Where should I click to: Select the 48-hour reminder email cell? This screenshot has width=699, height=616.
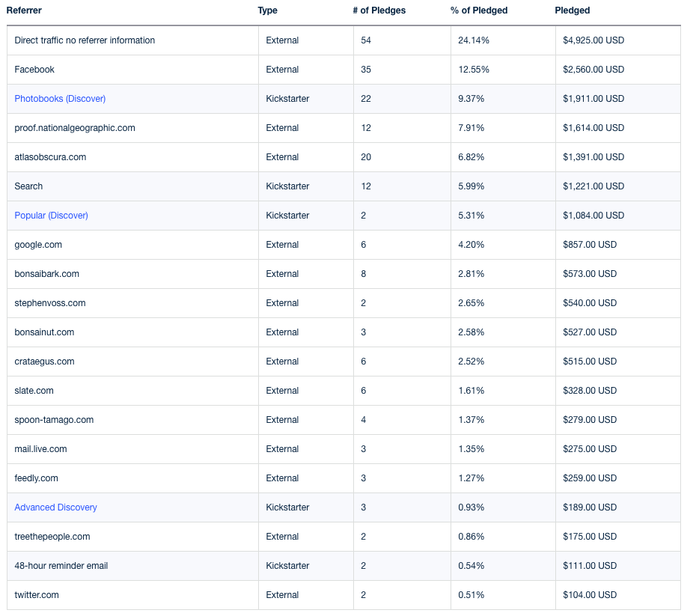click(132, 566)
